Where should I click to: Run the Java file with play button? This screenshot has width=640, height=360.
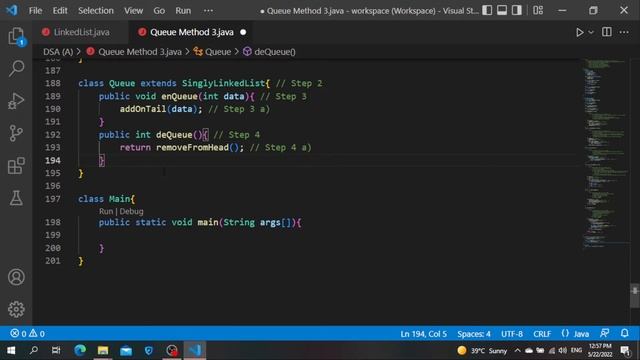(x=579, y=32)
